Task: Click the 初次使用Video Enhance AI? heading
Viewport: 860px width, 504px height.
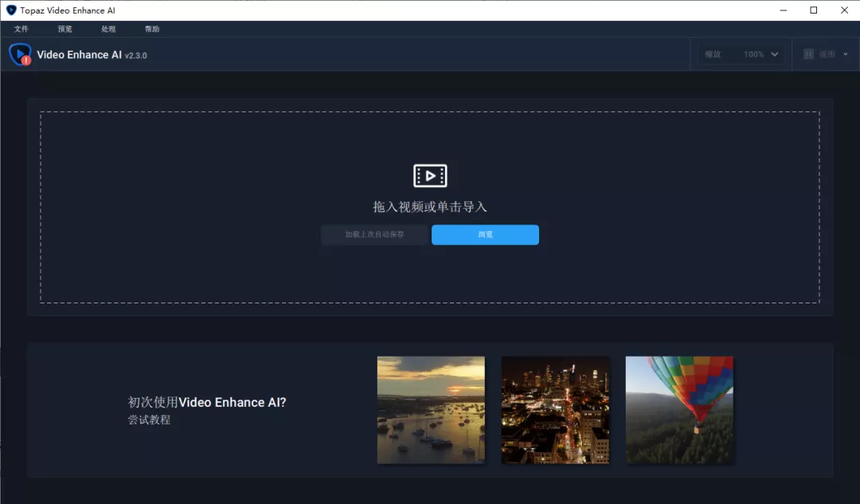Action: click(207, 402)
